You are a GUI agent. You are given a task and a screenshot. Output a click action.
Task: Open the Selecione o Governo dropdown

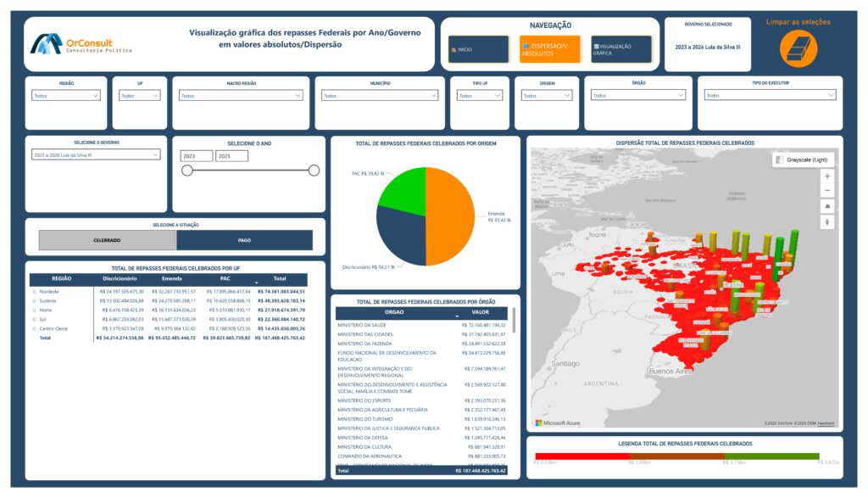pos(95,155)
